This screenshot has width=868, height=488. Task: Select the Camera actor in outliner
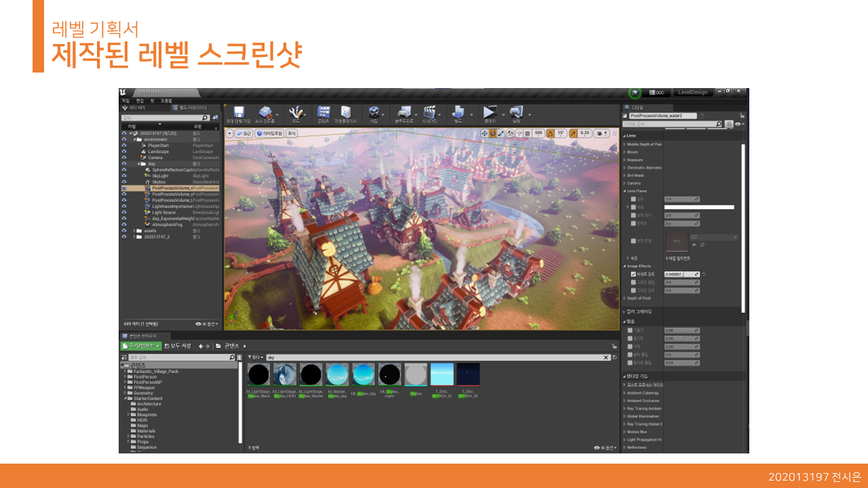click(155, 157)
